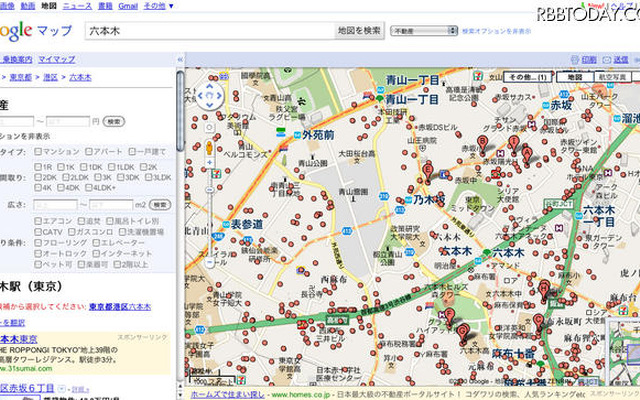Open Gmail in the top bar
The width and height of the screenshot is (640, 400).
pyautogui.click(x=128, y=6)
